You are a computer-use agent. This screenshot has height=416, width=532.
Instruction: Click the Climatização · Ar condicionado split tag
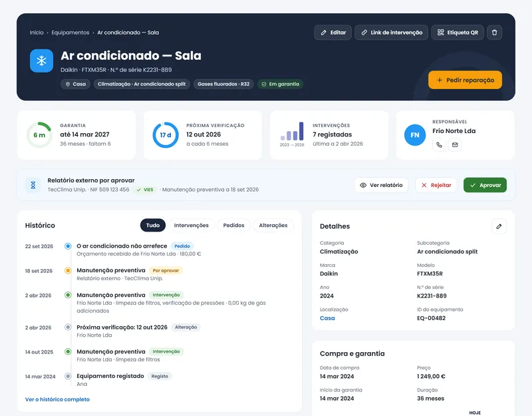[142, 85]
